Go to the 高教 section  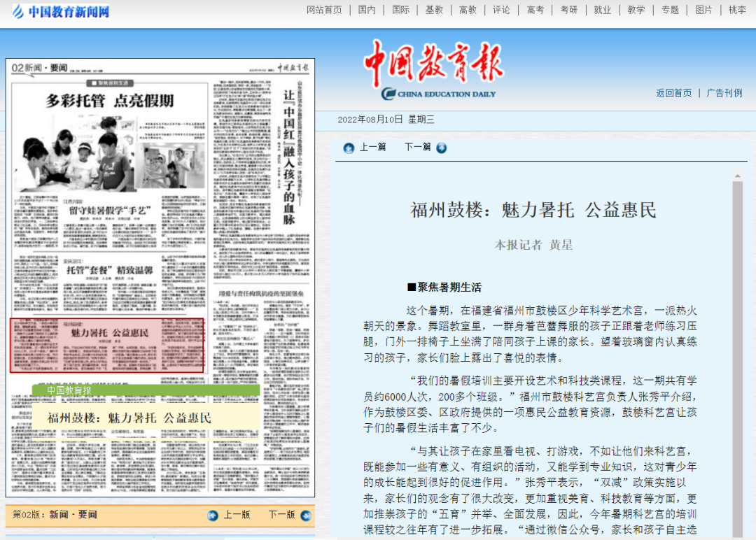click(x=468, y=10)
